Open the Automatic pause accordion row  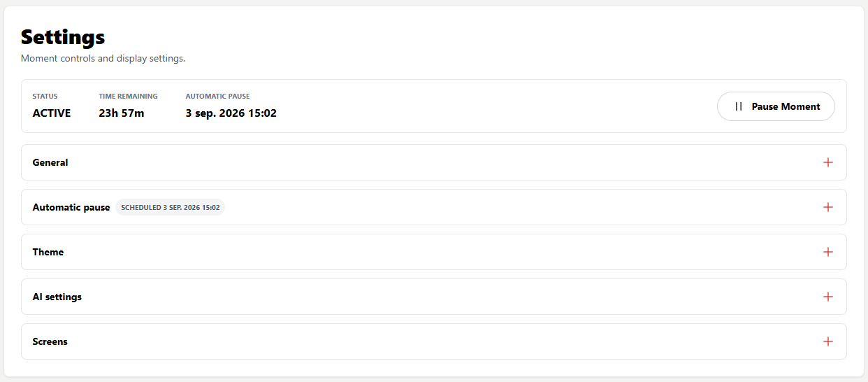click(x=434, y=207)
